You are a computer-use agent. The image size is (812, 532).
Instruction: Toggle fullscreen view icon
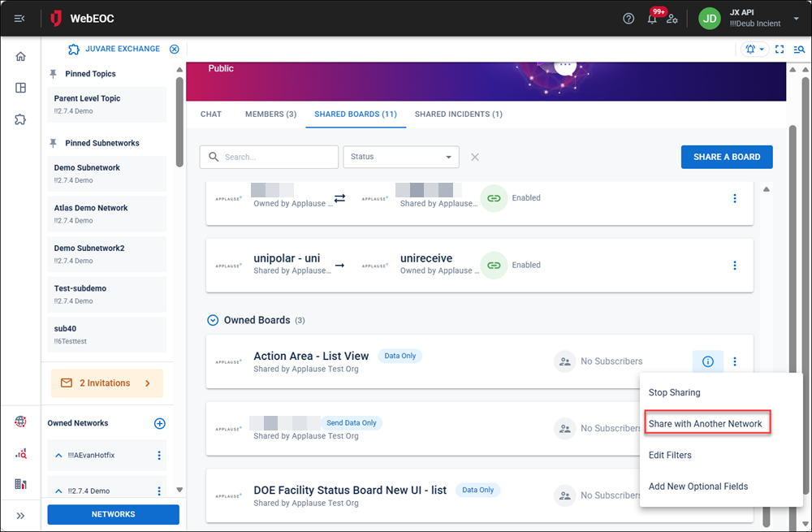[780, 50]
